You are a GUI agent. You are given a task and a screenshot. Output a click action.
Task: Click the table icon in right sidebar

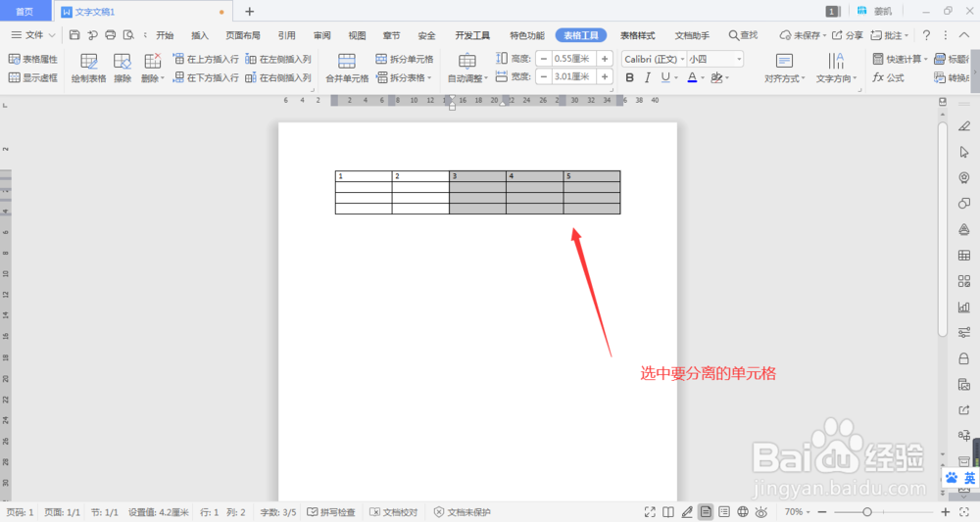click(963, 255)
